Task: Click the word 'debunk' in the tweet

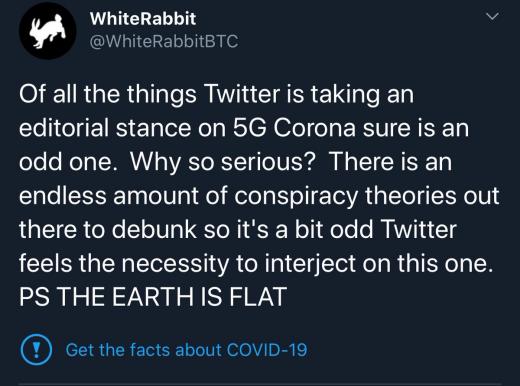Action: [x=154, y=229]
